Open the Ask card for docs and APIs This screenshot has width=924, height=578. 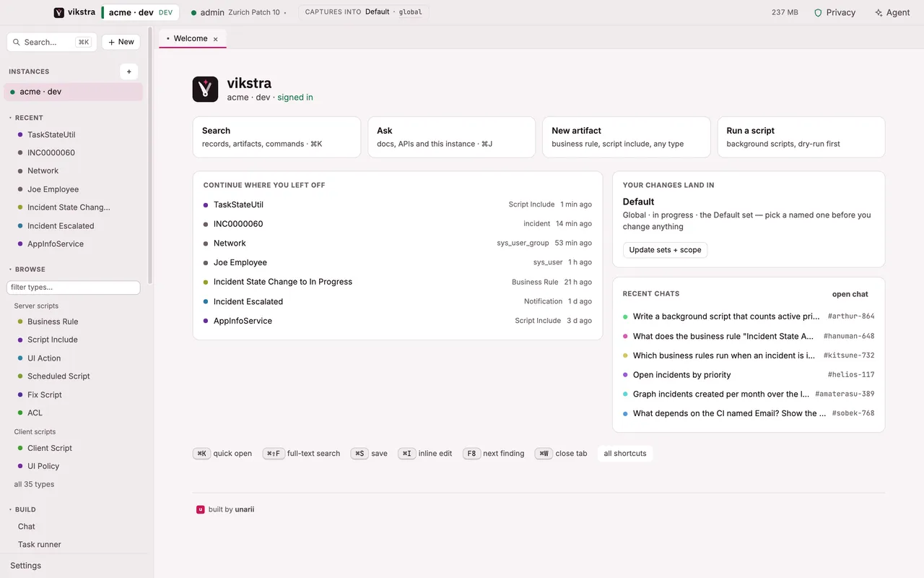tap(451, 137)
